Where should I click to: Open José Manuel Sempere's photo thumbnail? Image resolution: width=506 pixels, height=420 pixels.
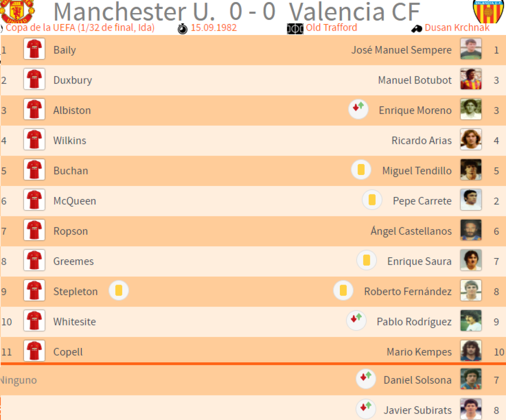[471, 49]
